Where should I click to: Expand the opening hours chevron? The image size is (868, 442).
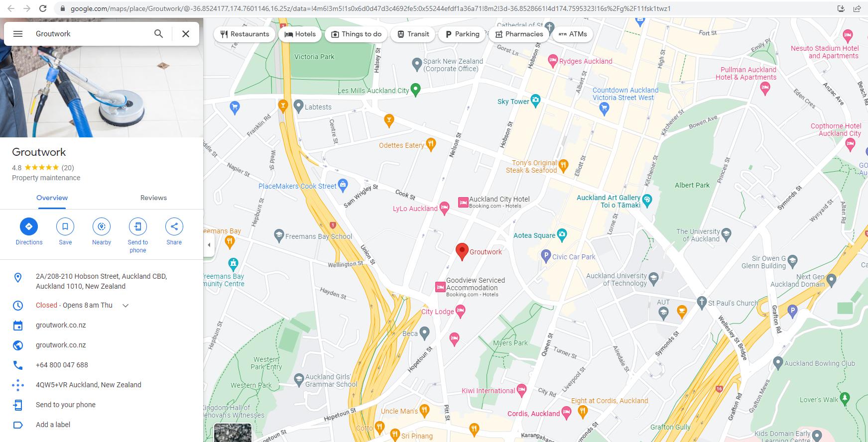click(x=125, y=306)
